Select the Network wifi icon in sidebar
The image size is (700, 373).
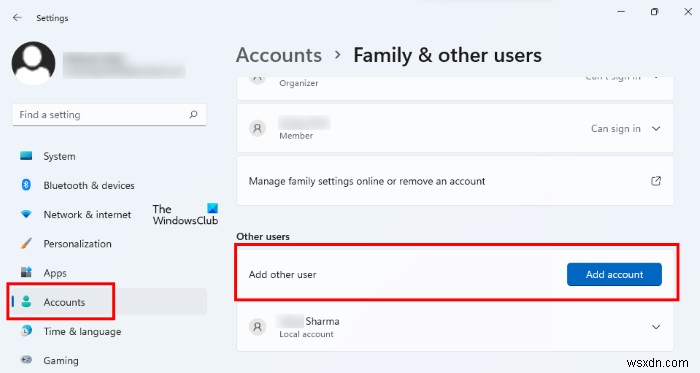point(26,215)
